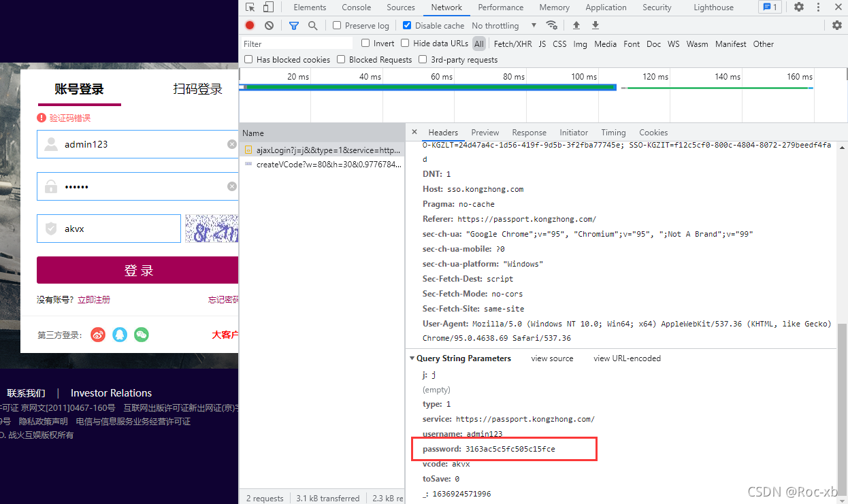
Task: Open the Performance panel tab
Action: (x=501, y=7)
